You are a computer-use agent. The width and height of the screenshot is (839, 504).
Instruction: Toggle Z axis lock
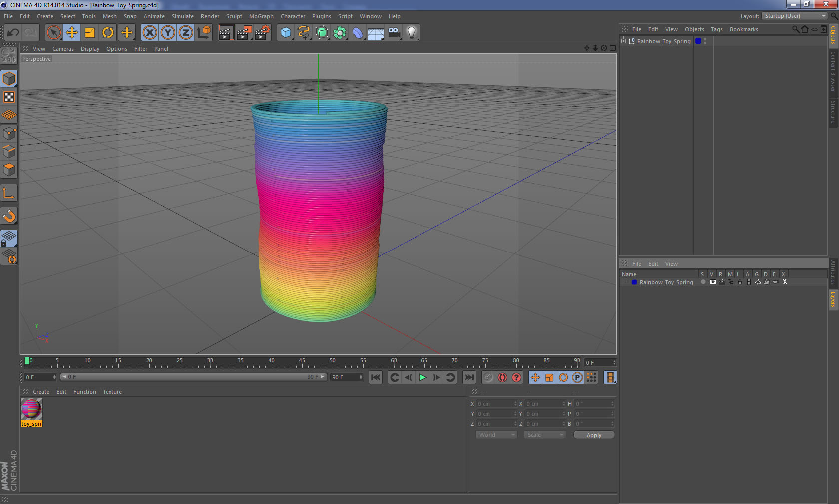(186, 33)
